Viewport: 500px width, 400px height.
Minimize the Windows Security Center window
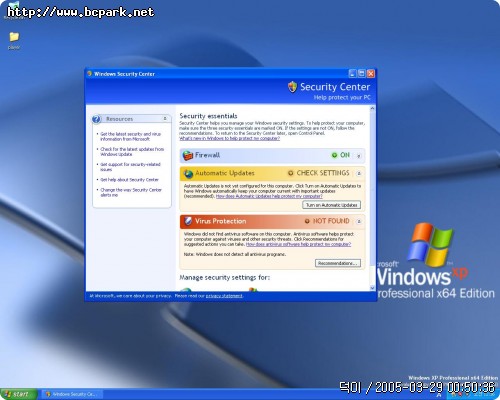click(x=352, y=74)
